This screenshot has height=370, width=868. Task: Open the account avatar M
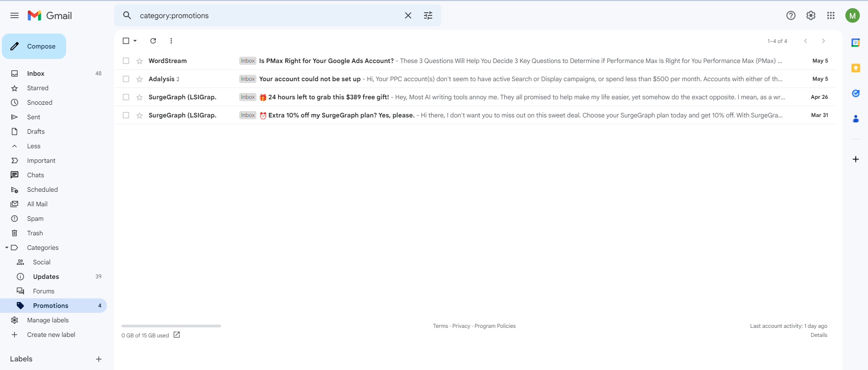pos(853,15)
